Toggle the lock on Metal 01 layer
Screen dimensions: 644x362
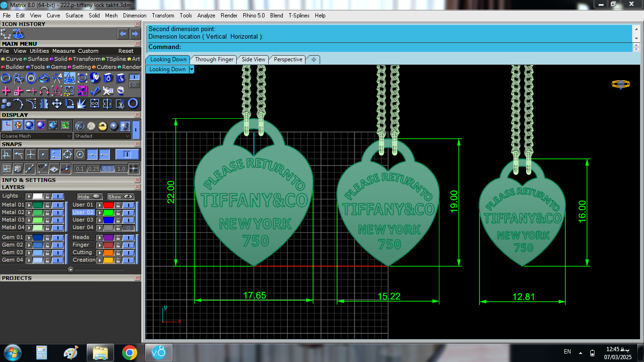pos(47,205)
